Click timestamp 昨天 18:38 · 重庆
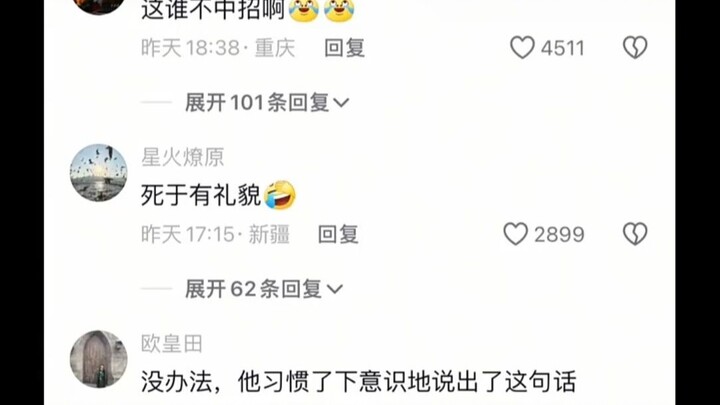 (x=218, y=48)
